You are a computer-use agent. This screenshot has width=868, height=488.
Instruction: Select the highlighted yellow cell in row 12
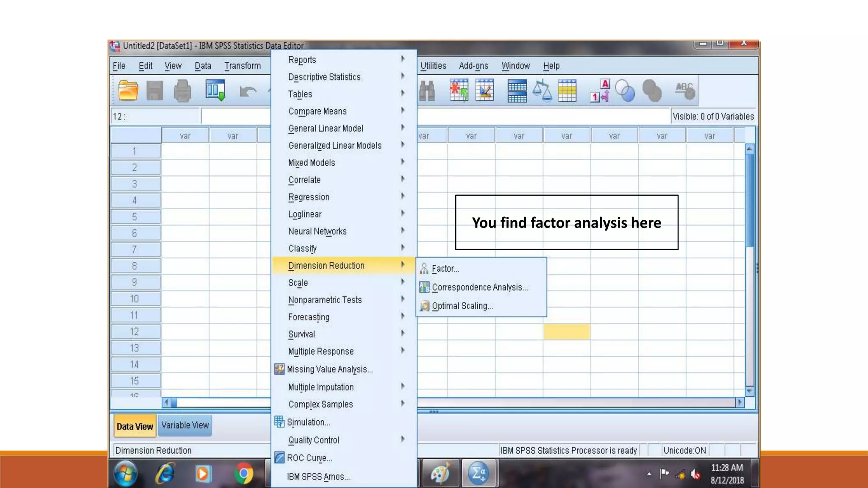tap(567, 332)
